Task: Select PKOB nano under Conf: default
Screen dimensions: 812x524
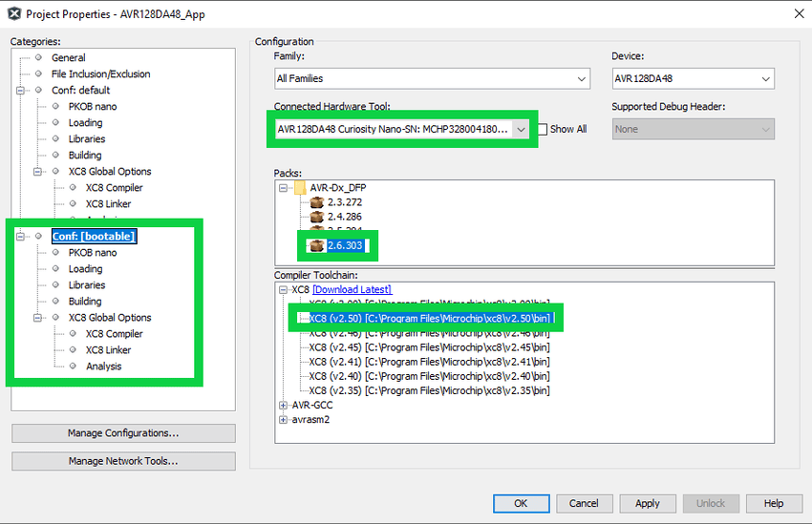Action: (x=93, y=107)
